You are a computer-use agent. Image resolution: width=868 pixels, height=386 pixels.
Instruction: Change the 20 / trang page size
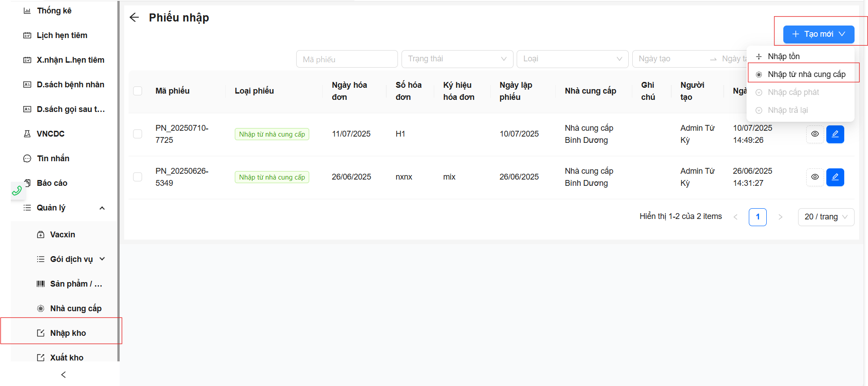[x=825, y=217]
